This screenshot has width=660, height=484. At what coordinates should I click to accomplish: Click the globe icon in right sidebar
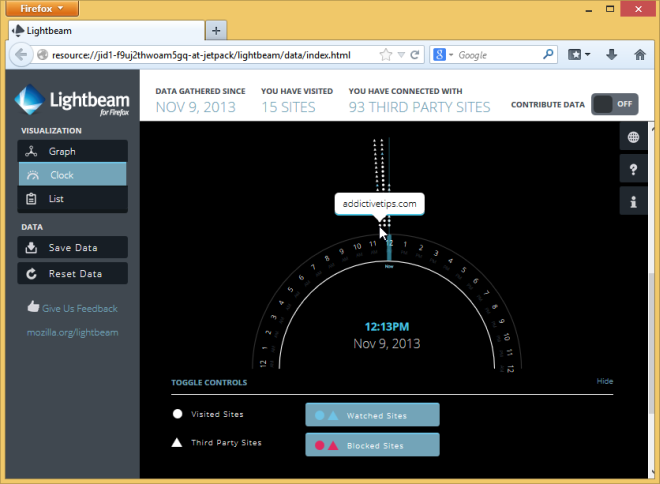pyautogui.click(x=633, y=137)
